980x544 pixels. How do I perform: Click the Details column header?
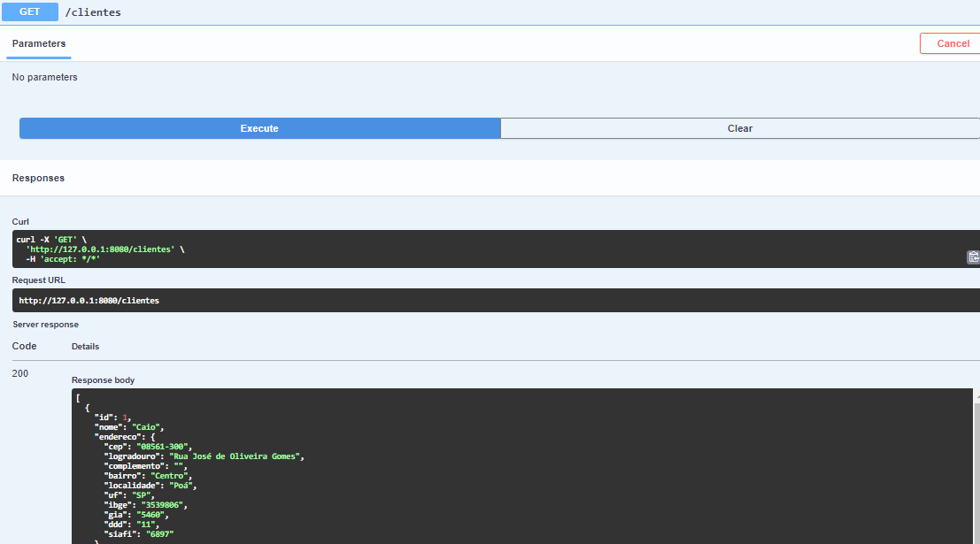coord(85,346)
